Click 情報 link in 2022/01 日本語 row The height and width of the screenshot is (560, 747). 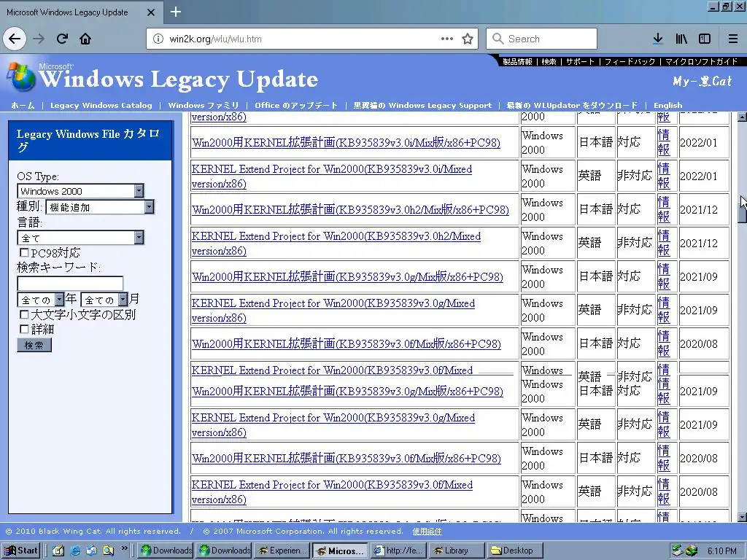pos(664,142)
